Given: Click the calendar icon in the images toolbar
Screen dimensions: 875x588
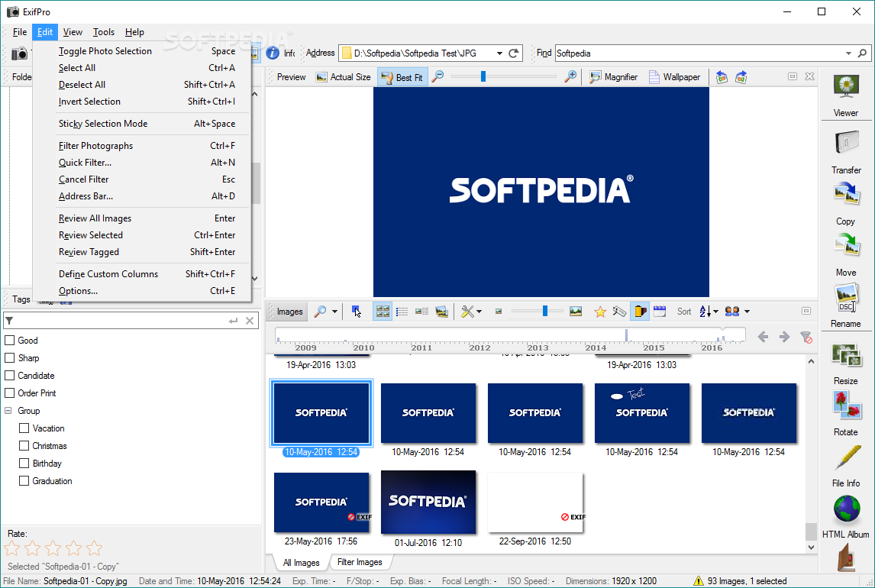Looking at the screenshot, I should 660,312.
